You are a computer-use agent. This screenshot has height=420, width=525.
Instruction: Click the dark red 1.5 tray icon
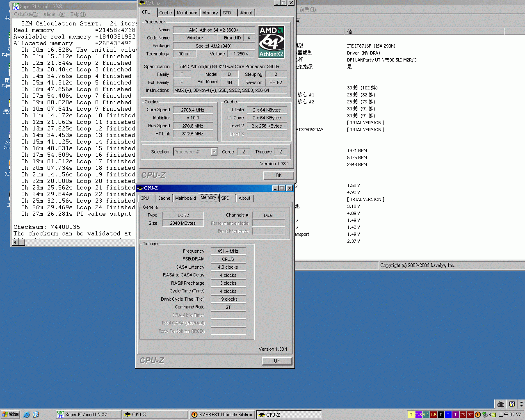point(433,415)
